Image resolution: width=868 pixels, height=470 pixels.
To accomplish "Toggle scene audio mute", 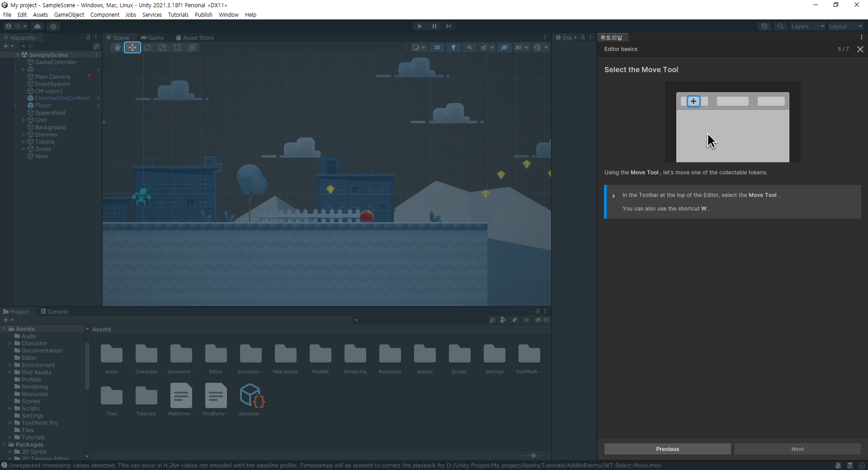I will (x=470, y=47).
